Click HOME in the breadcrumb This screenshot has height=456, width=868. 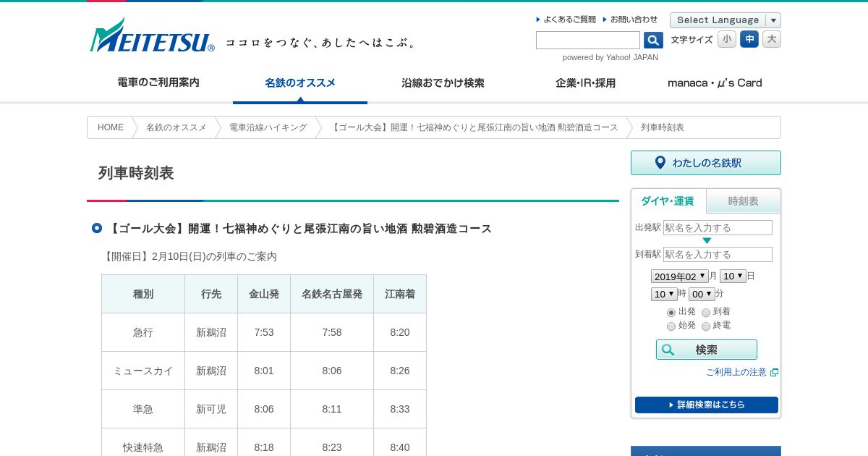coord(111,127)
